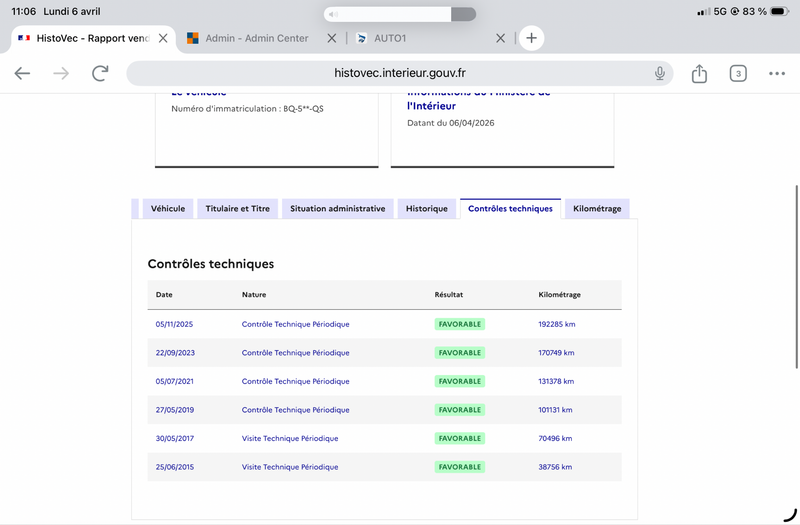Switch to the AUTO1 browser tab

pos(420,38)
